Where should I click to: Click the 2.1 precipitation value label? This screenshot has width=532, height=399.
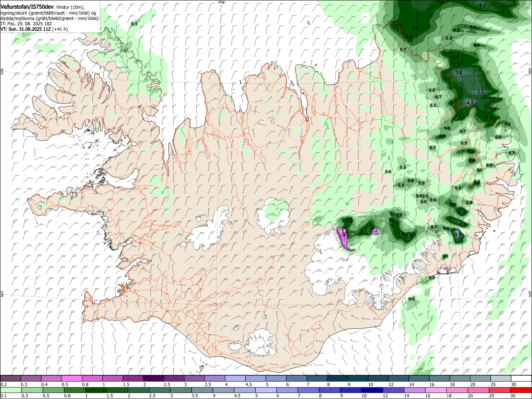pyautogui.click(x=462, y=117)
